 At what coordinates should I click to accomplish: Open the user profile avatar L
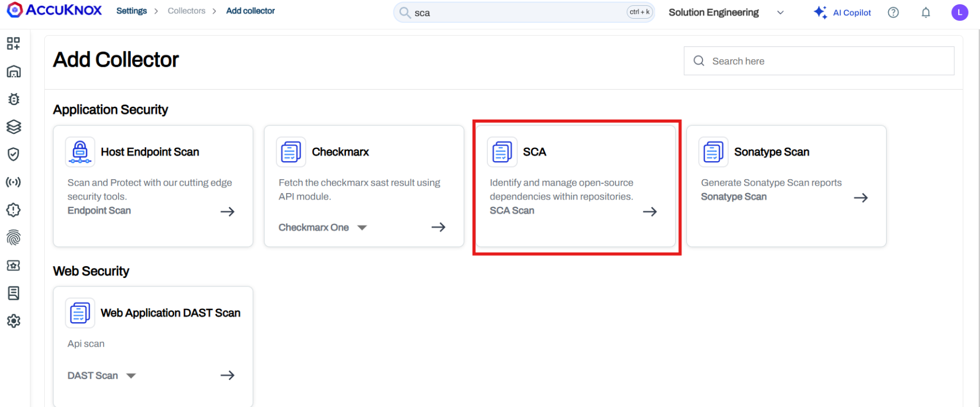pyautogui.click(x=959, y=13)
